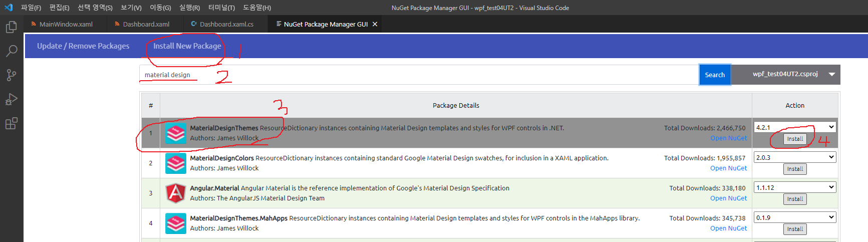
Task: Click the Angular.Material package name
Action: point(214,188)
